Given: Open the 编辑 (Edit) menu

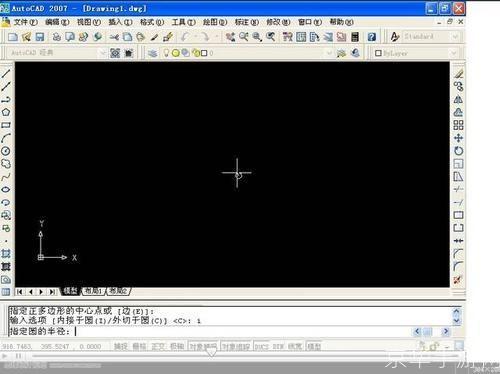Looking at the screenshot, I should [57, 22].
